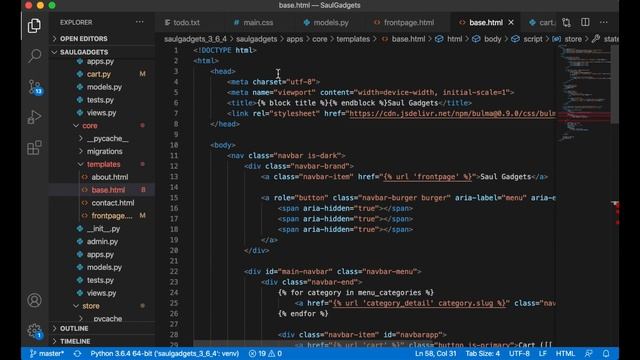Place cursor on the <body> tag line

point(223,145)
